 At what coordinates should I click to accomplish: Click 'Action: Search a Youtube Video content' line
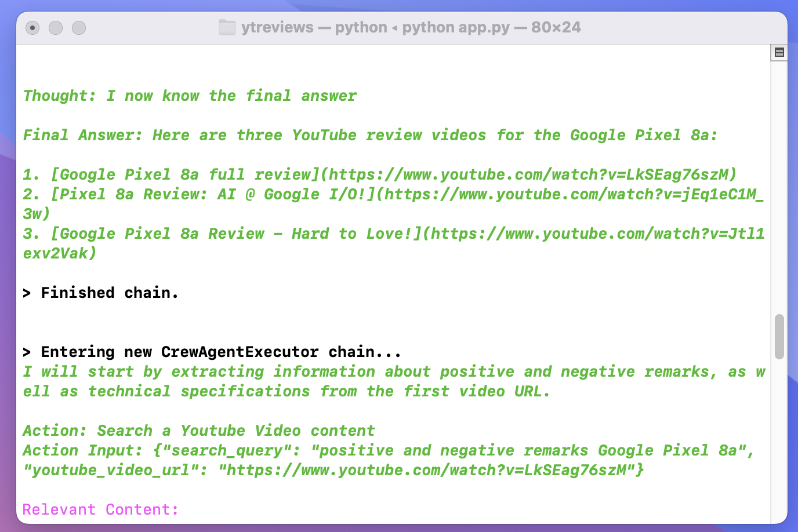(198, 431)
